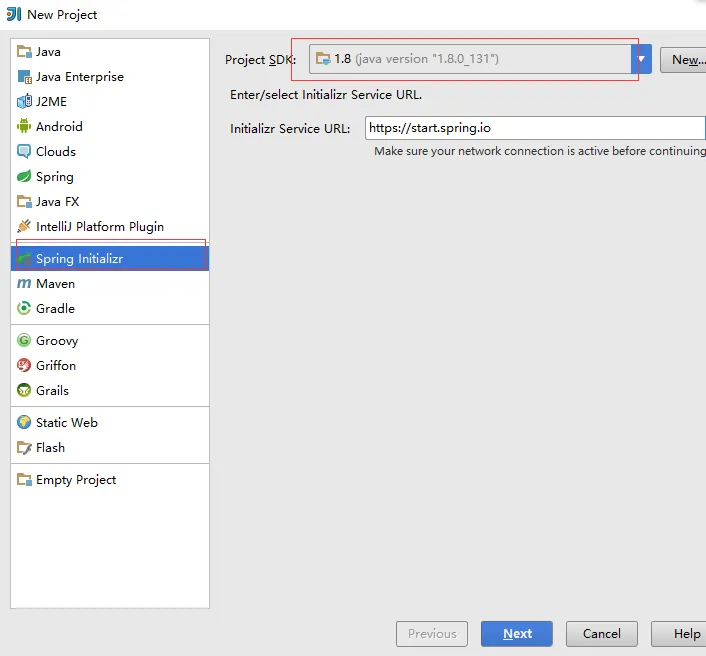Image resolution: width=706 pixels, height=656 pixels.
Task: Select J2ME in the list
Action: coord(110,102)
